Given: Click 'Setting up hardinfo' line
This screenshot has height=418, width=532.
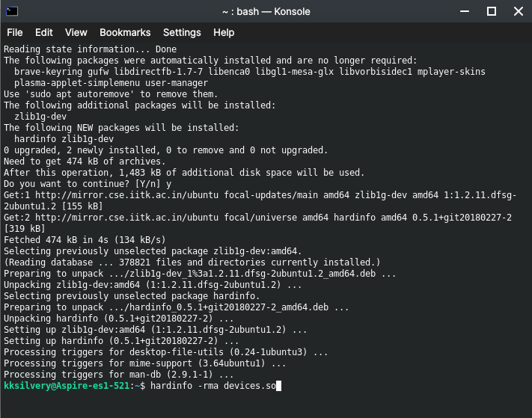Looking at the screenshot, I should (121, 341).
